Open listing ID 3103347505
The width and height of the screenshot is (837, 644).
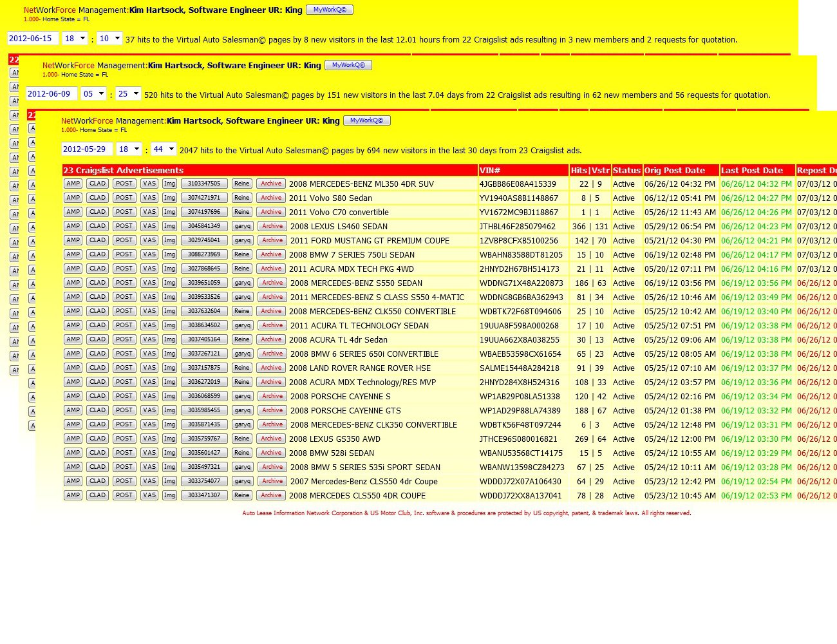click(204, 184)
